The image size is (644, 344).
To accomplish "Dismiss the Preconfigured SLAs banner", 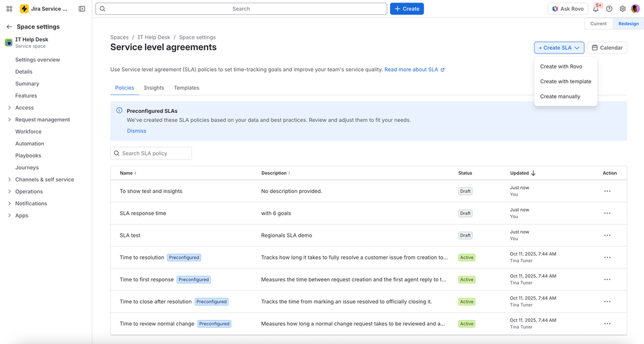I will click(137, 131).
